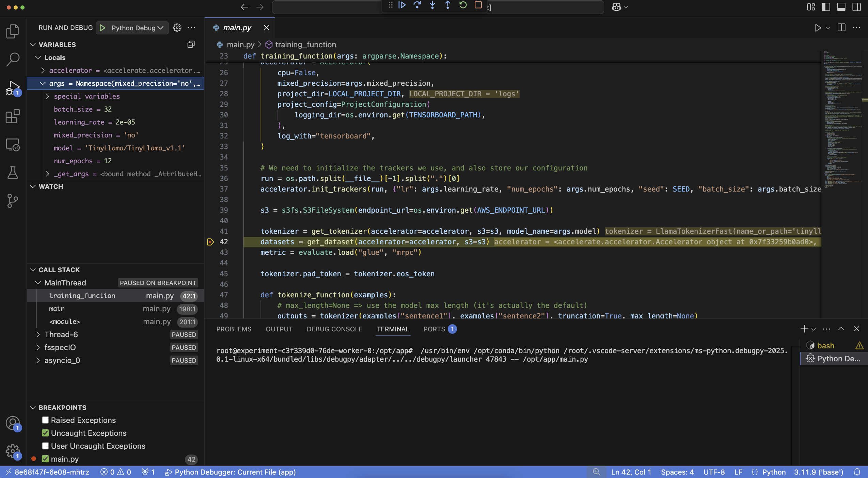
Task: Enable User Uncaught Exceptions breakpoint
Action: pos(45,446)
